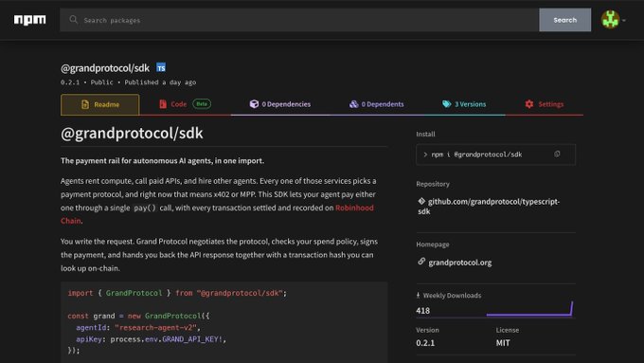
Task: Switch to the Code tab
Action: pyautogui.click(x=185, y=104)
